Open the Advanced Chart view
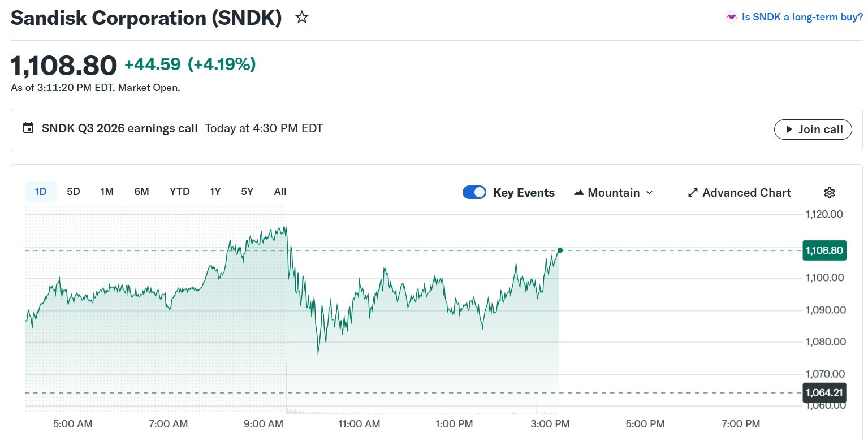This screenshot has width=868, height=441. [746, 193]
